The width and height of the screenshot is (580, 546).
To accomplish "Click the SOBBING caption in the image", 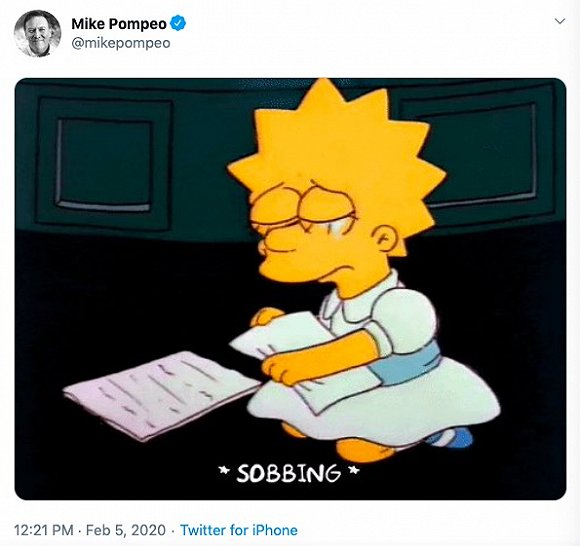I will 289,473.
